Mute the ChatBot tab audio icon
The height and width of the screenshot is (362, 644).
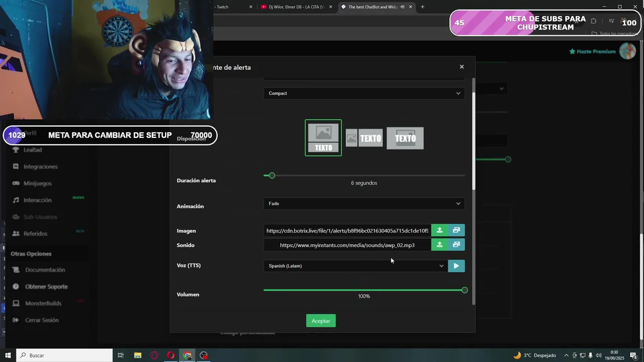pos(402,7)
